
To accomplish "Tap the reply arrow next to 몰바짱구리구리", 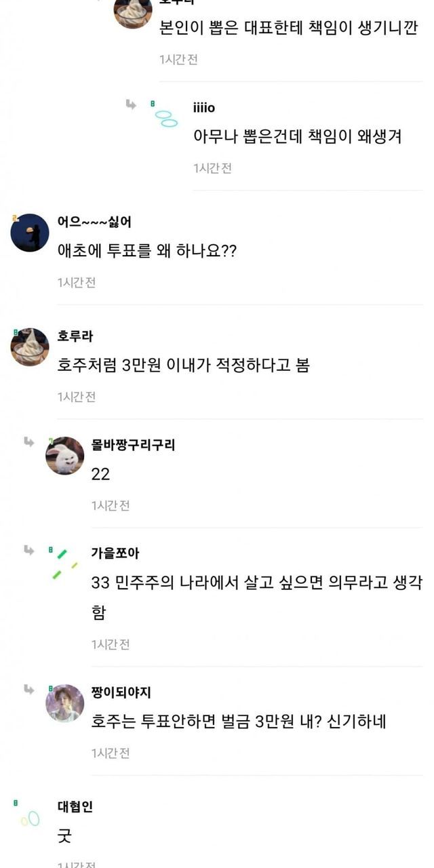I will tap(29, 442).
